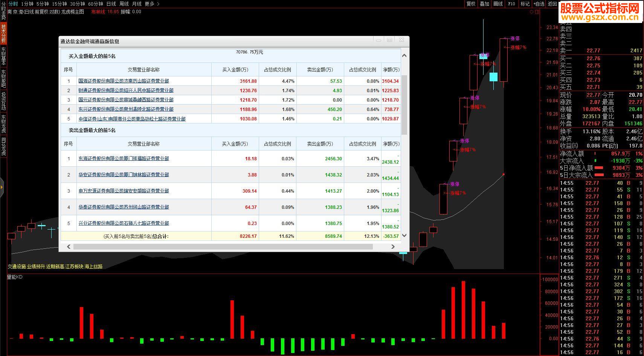Open the 东财股吧 sidebar tab

click(3, 79)
